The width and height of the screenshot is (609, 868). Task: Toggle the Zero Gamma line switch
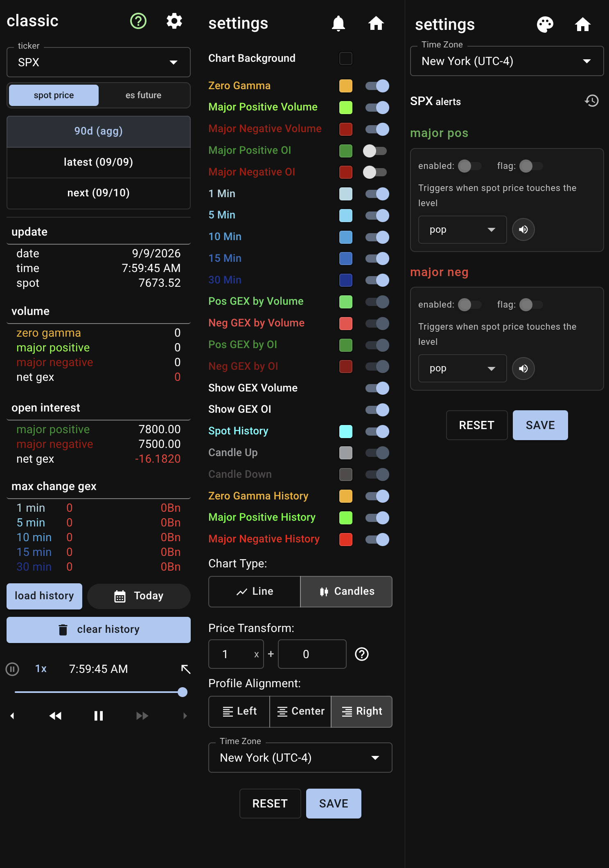377,86
